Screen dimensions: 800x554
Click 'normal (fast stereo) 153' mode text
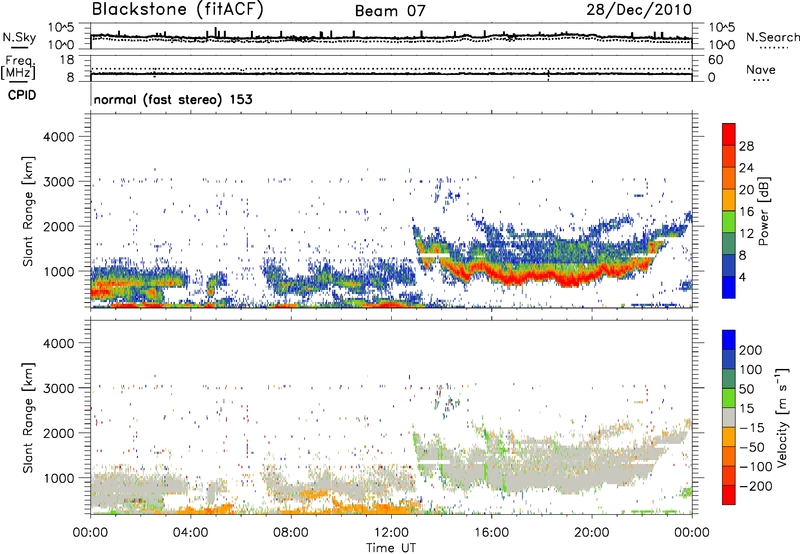[x=173, y=99]
